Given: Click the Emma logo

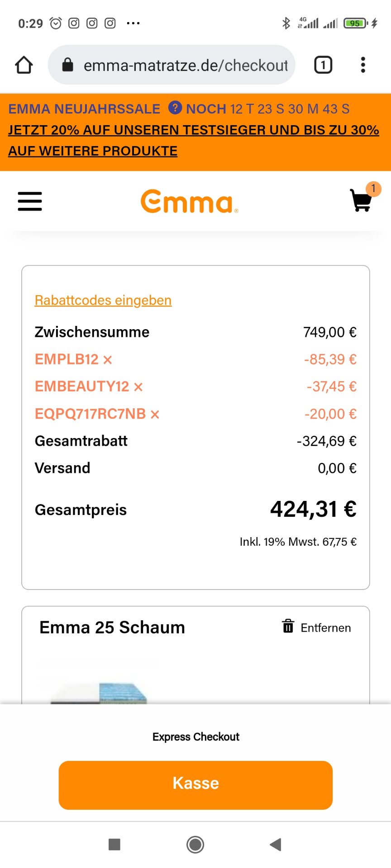Looking at the screenshot, I should point(189,201).
